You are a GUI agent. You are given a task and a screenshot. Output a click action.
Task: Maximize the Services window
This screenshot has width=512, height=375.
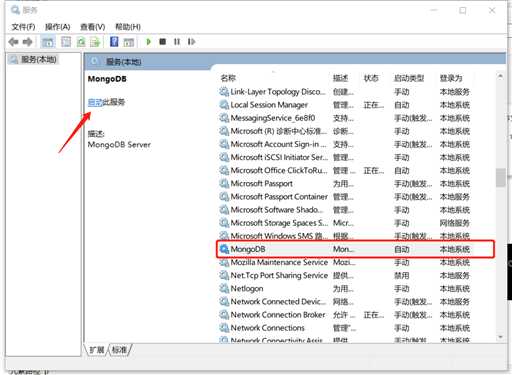click(463, 10)
